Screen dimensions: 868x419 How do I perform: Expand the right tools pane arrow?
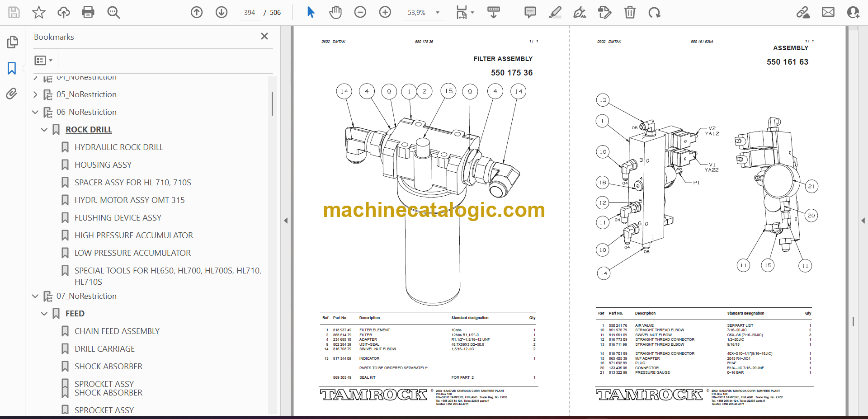tap(863, 221)
